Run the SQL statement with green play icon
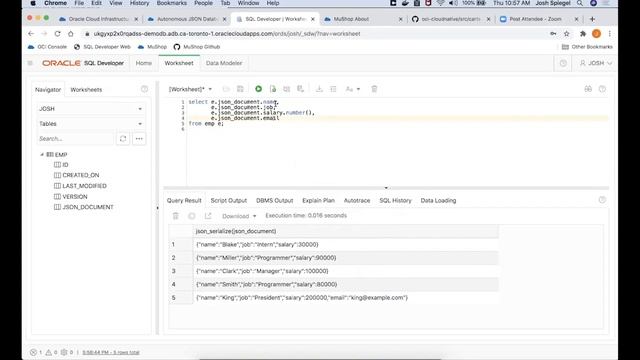The width and height of the screenshot is (640, 360). 258,89
